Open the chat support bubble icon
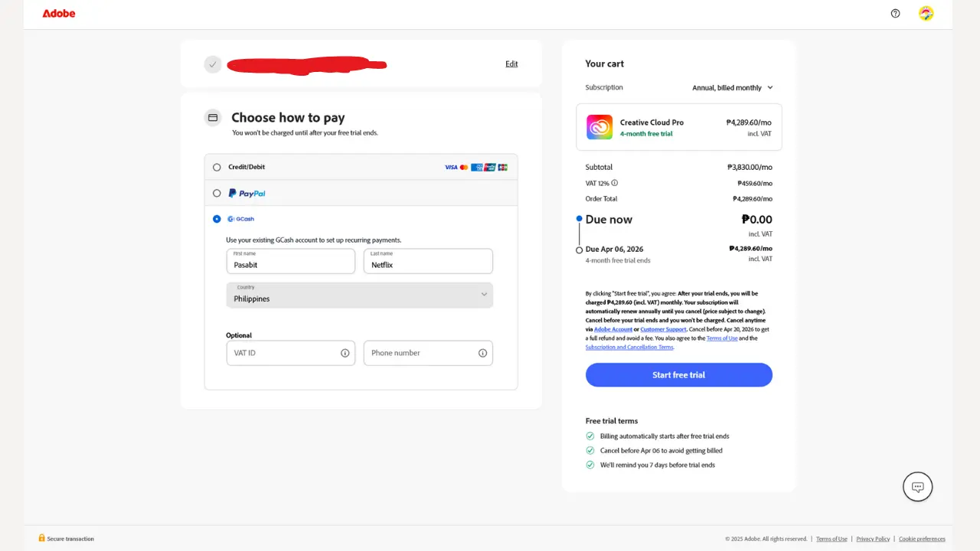The width and height of the screenshot is (980, 551). [918, 487]
